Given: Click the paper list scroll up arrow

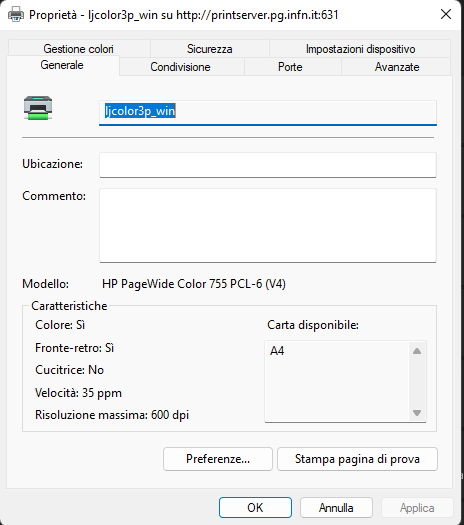Looking at the screenshot, I should (417, 351).
